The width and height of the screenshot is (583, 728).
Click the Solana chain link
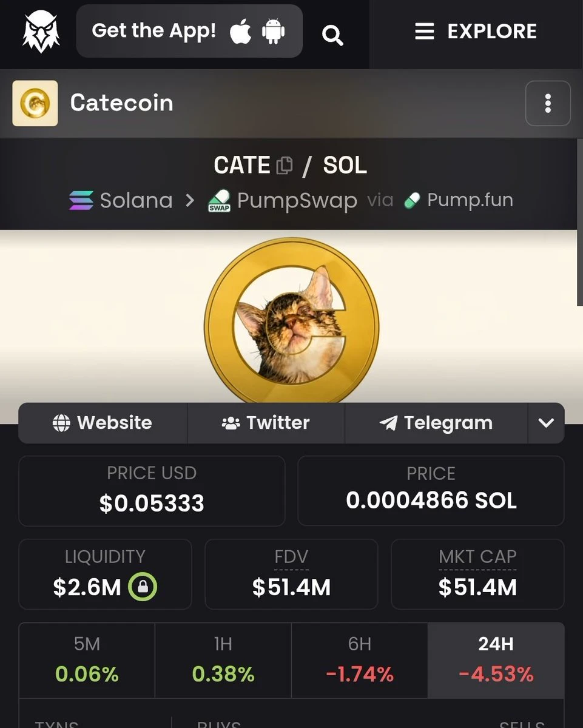[x=121, y=200]
